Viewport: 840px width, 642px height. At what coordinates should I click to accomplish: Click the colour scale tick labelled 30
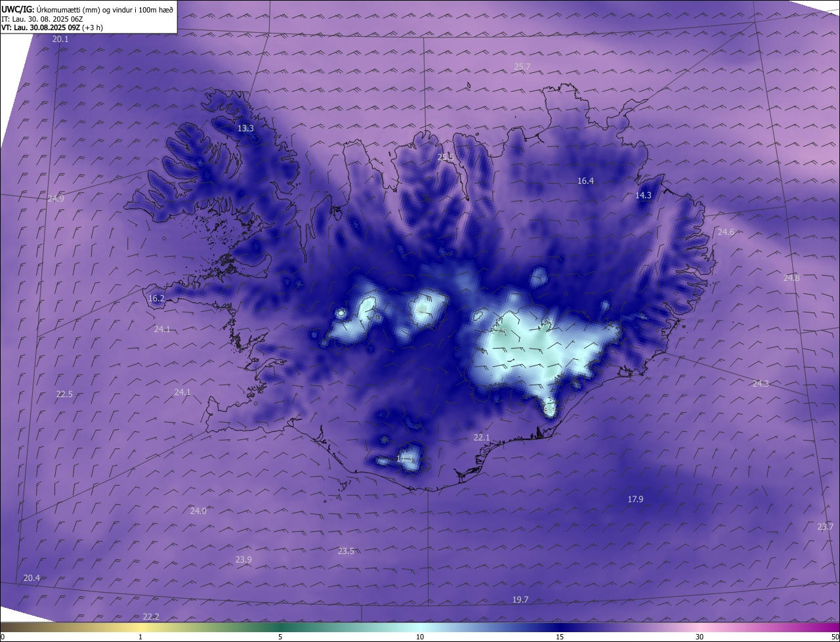point(700,637)
